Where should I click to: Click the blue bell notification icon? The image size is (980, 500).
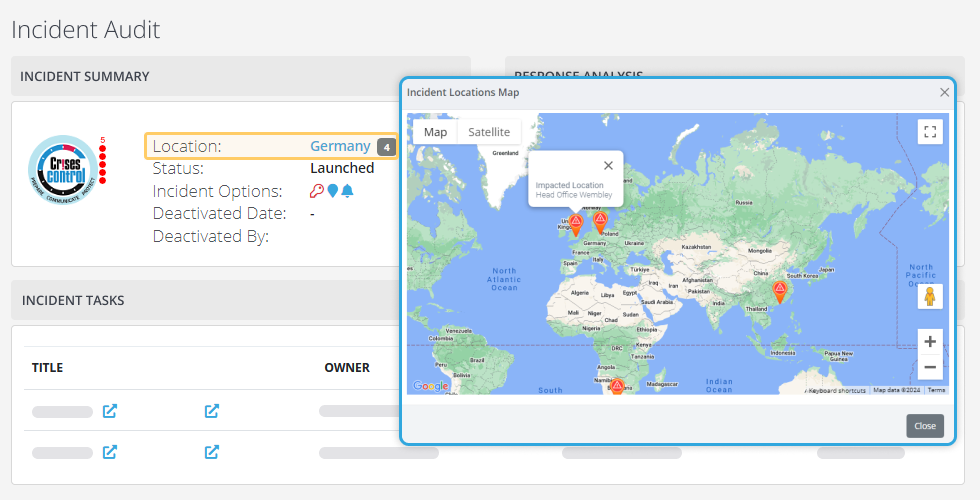pos(348,191)
